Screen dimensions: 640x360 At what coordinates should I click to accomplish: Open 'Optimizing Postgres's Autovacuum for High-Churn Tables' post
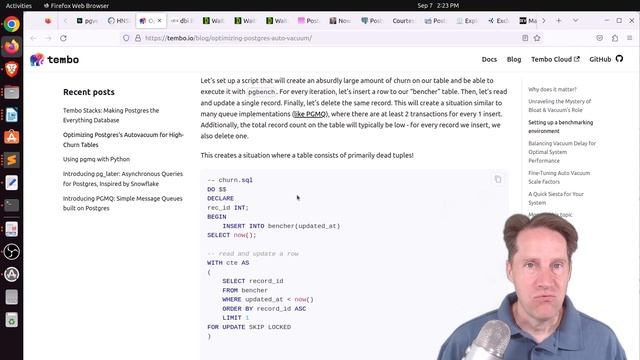(x=123, y=140)
